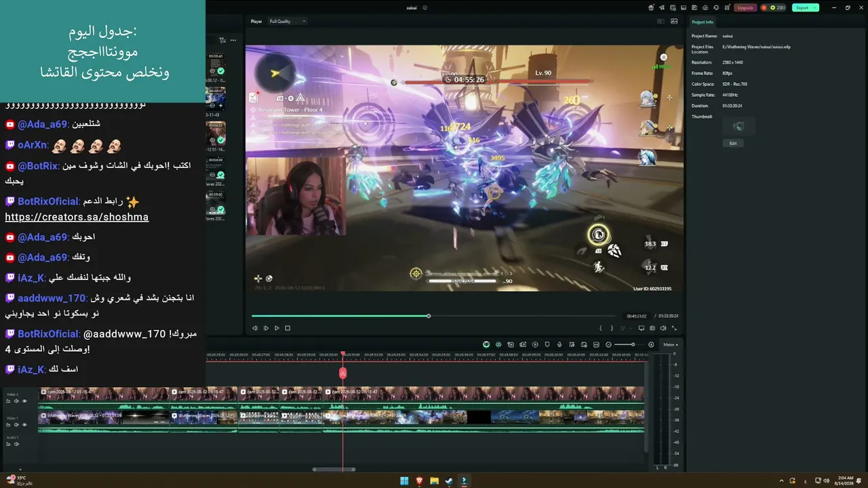868x488 pixels.
Task: Open the Full Quality playback dropdown
Action: [x=287, y=21]
